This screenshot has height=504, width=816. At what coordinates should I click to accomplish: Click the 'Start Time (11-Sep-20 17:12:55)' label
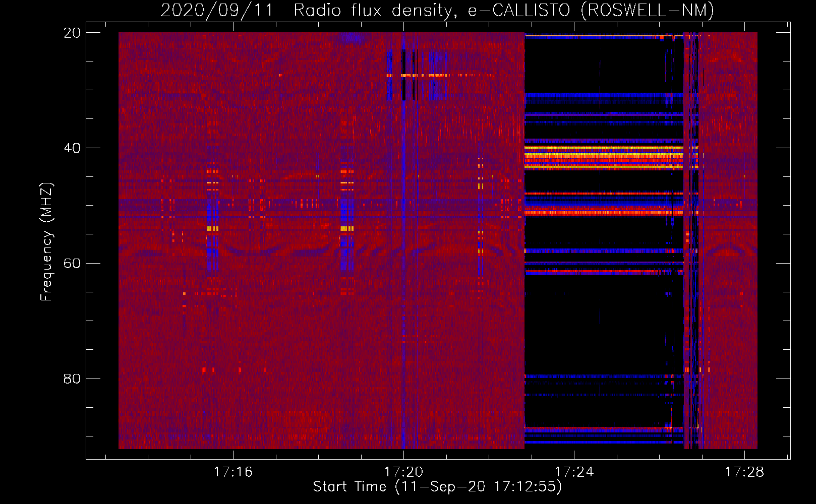point(437,487)
